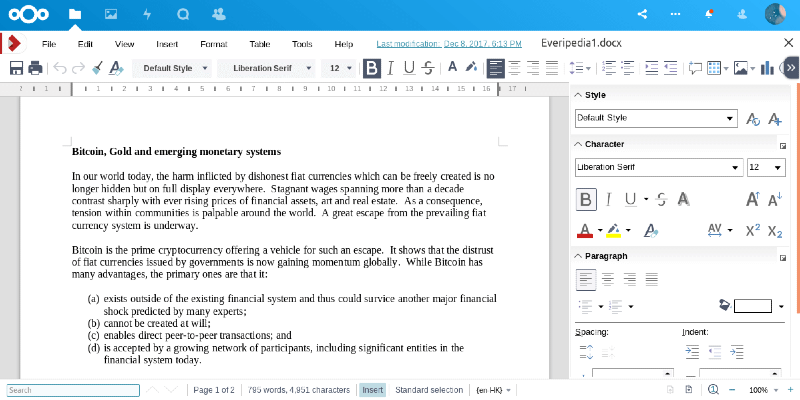Open the Table menu
The height and width of the screenshot is (400, 800).
[x=259, y=44]
